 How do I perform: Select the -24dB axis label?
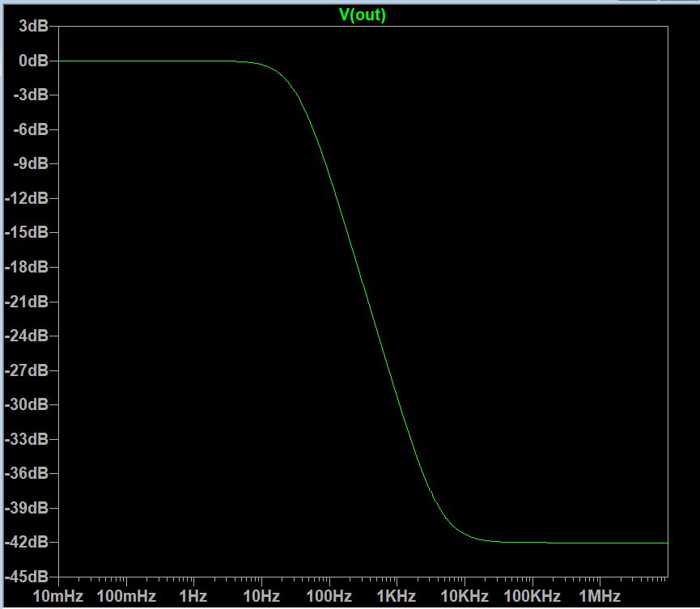click(x=27, y=336)
